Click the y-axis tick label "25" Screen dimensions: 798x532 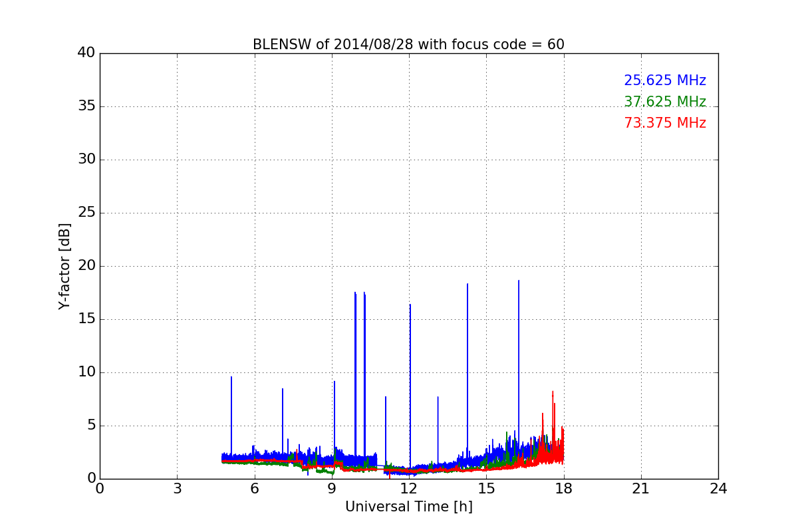(x=86, y=213)
